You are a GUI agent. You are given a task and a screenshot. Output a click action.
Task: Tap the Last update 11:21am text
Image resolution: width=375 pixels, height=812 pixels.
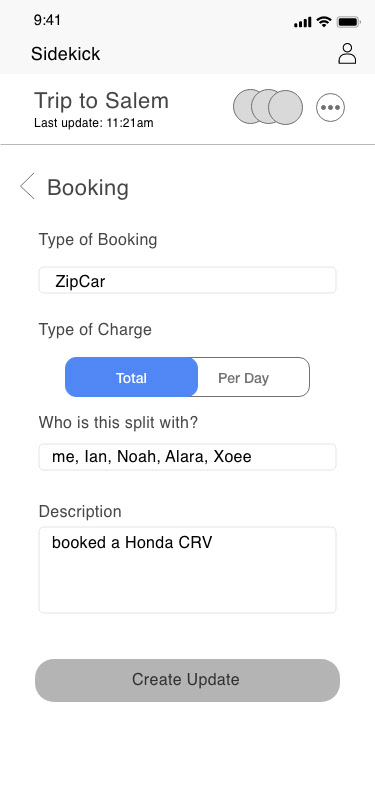coord(94,123)
